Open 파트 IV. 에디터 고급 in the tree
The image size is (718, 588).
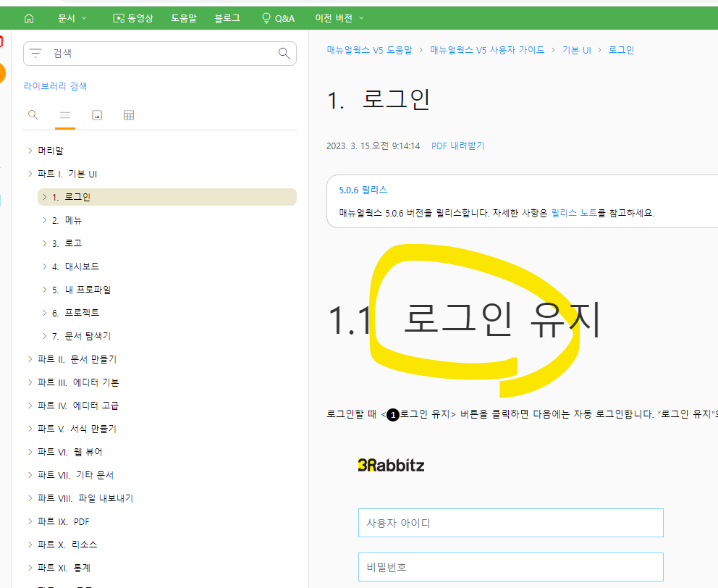click(x=78, y=406)
